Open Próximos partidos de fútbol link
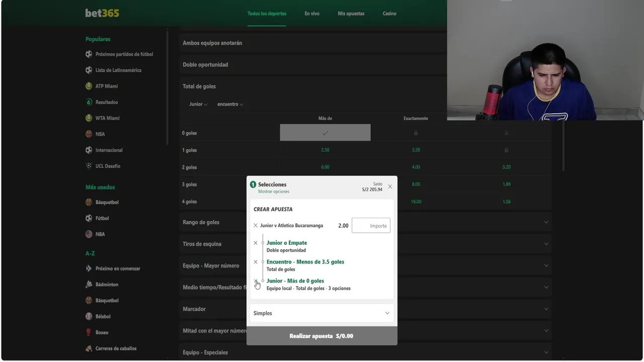This screenshot has width=644, height=362. pos(124,54)
